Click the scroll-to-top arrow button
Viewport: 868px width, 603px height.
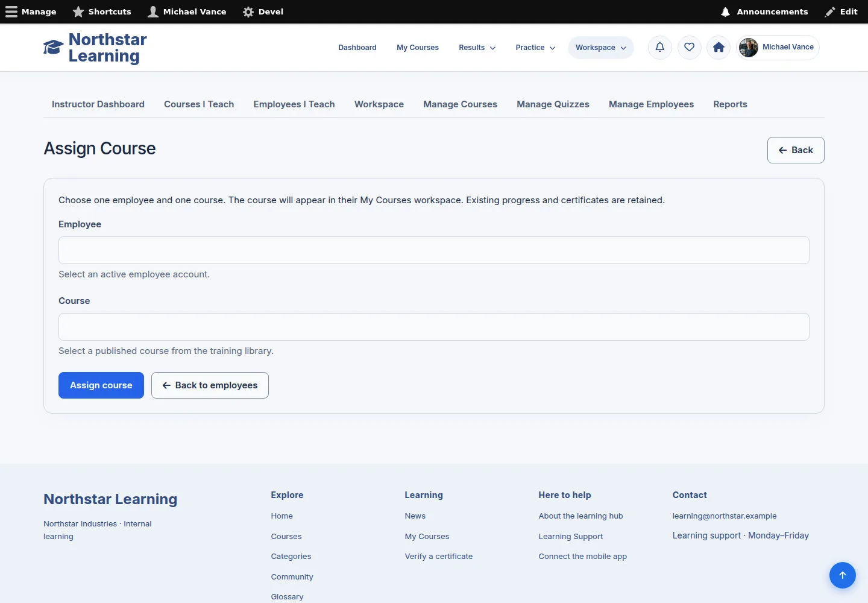point(843,575)
